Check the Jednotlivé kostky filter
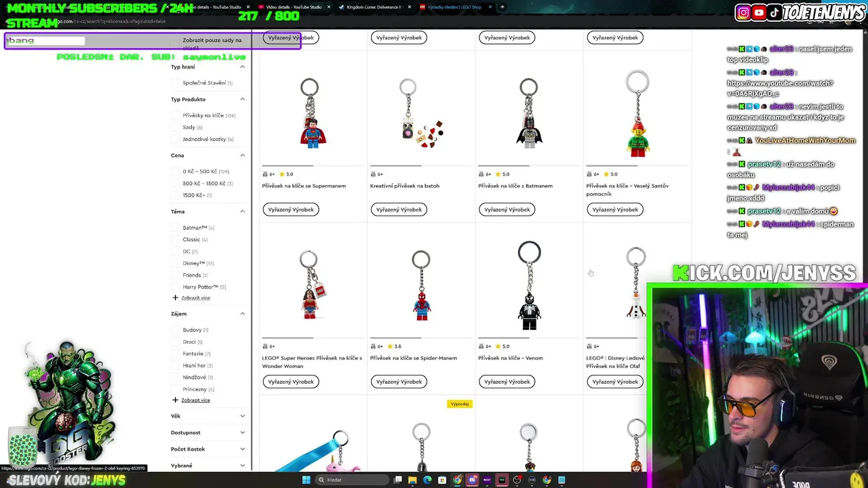 [176, 139]
